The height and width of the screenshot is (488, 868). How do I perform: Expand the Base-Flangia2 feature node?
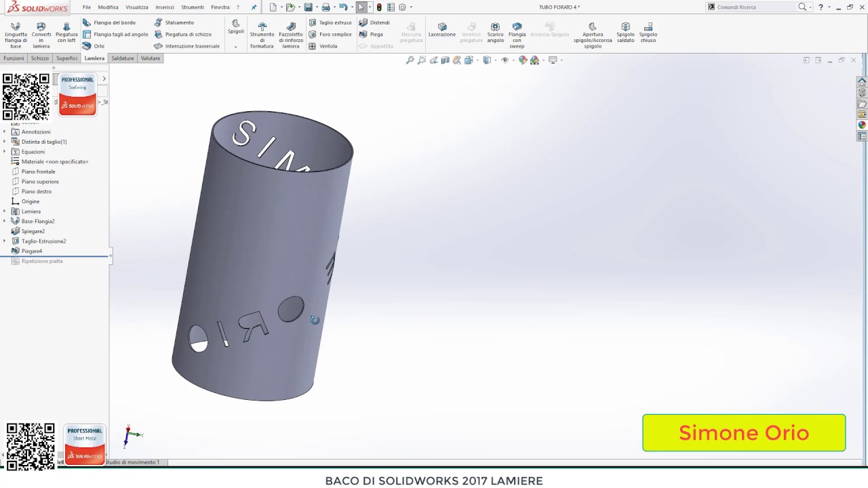coord(5,221)
